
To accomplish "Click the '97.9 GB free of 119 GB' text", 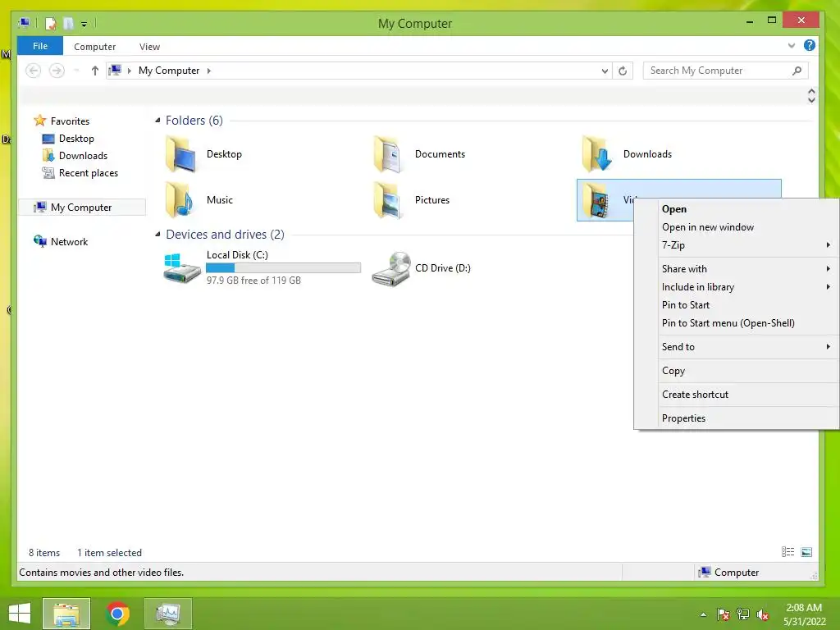I will (x=254, y=281).
